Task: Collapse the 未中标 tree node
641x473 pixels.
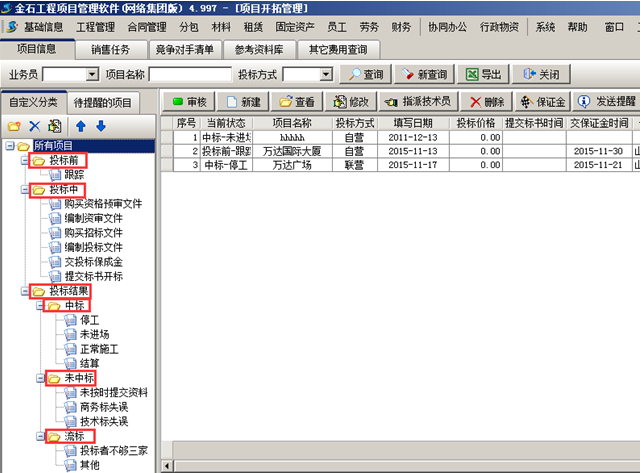Action: pyautogui.click(x=39, y=378)
